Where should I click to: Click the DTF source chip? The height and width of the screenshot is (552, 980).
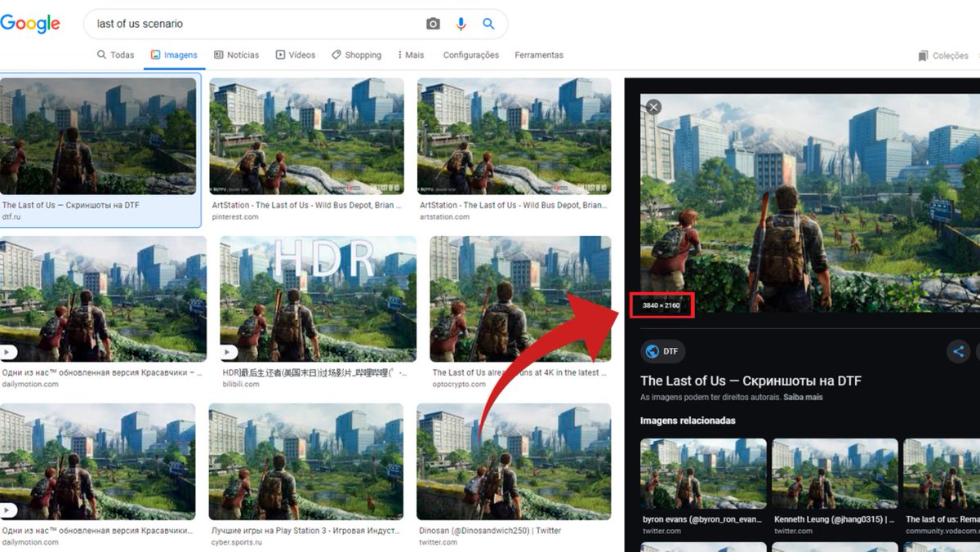tap(662, 351)
